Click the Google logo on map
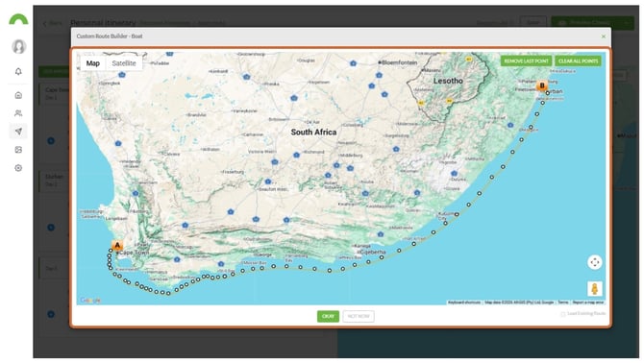This screenshot has height=363, width=644. point(90,301)
